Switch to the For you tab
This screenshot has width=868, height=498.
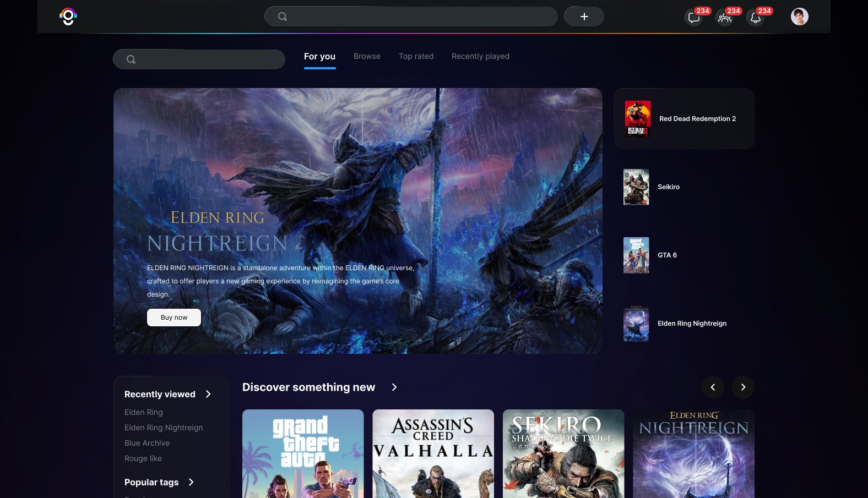319,56
